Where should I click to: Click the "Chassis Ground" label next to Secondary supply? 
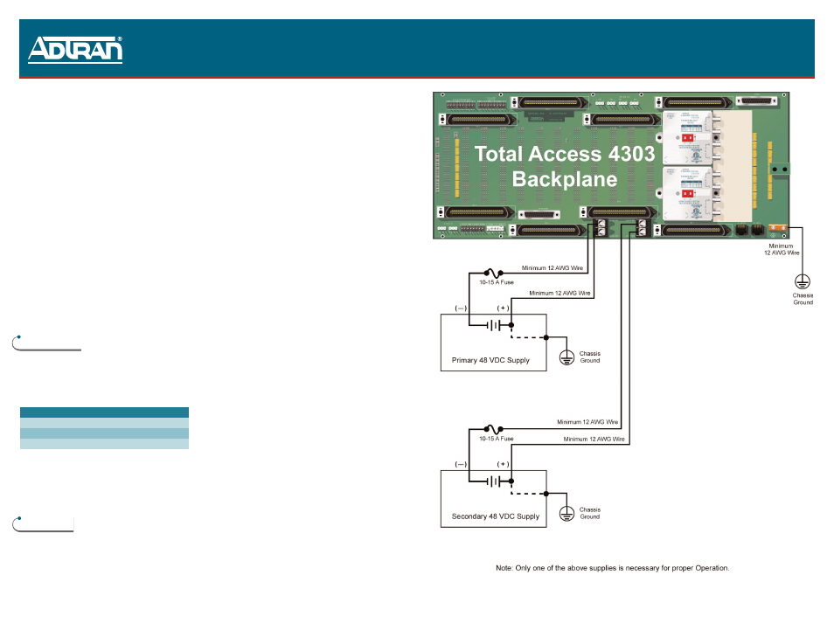pyautogui.click(x=590, y=513)
